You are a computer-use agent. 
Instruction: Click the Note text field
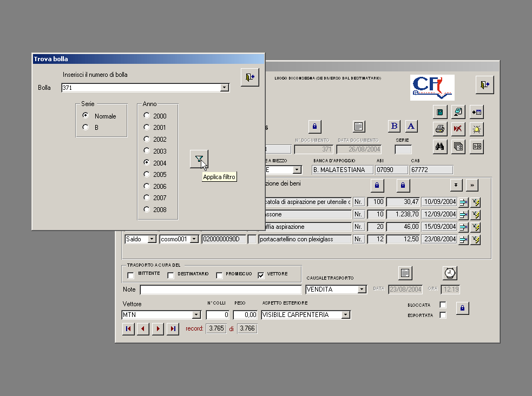pyautogui.click(x=220, y=289)
